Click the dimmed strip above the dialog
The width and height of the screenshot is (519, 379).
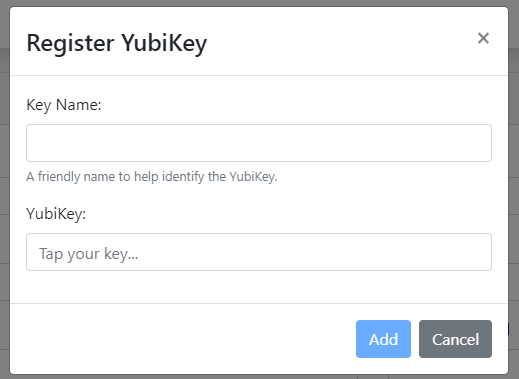tap(259, 3)
